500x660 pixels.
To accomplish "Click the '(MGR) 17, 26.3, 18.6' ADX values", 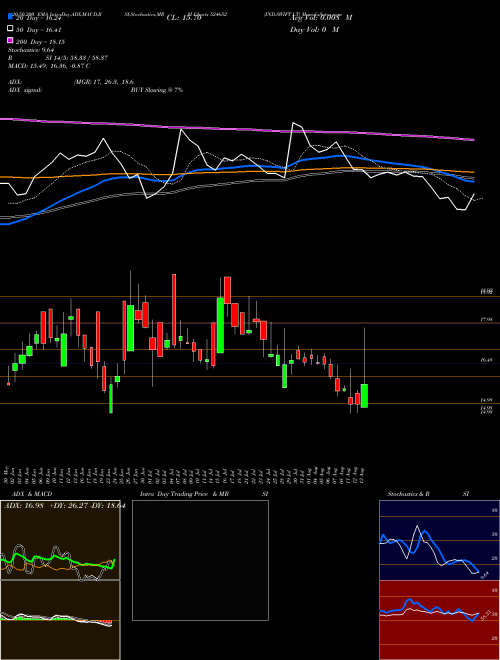I will pyautogui.click(x=104, y=82).
